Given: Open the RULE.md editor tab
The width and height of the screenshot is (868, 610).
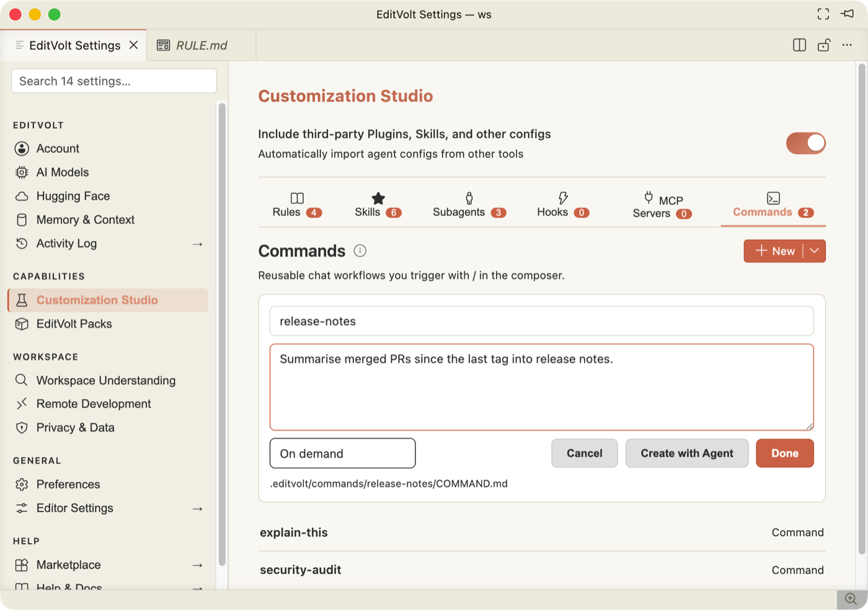Looking at the screenshot, I should [201, 45].
